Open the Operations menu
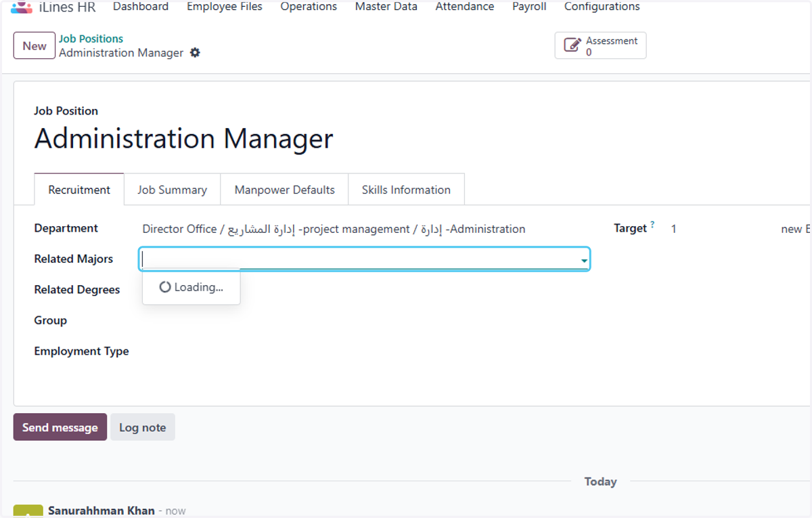 [309, 7]
